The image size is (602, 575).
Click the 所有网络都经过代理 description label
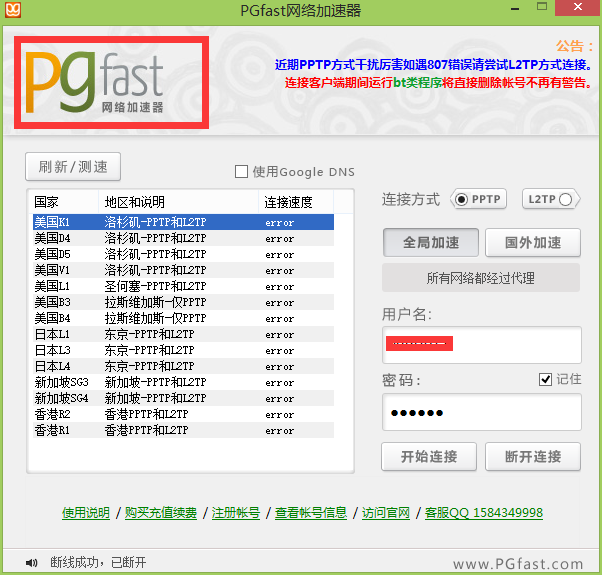pos(481,278)
